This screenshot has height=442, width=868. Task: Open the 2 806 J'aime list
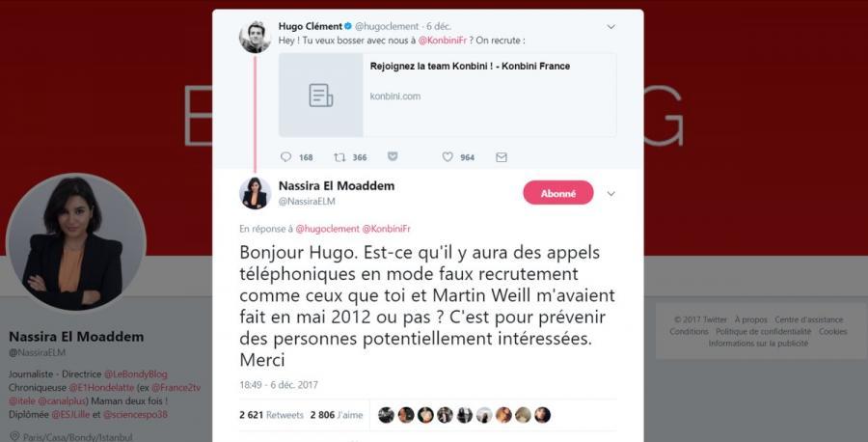pyautogui.click(x=337, y=415)
